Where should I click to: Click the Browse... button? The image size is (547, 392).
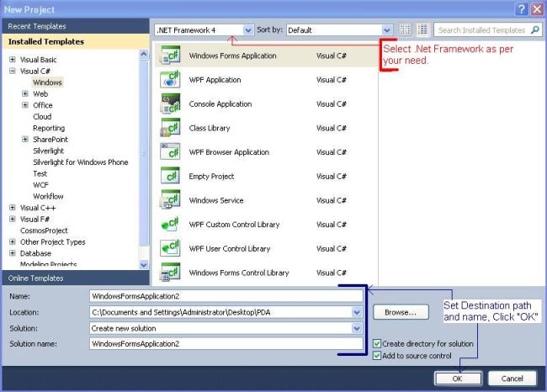pyautogui.click(x=401, y=312)
